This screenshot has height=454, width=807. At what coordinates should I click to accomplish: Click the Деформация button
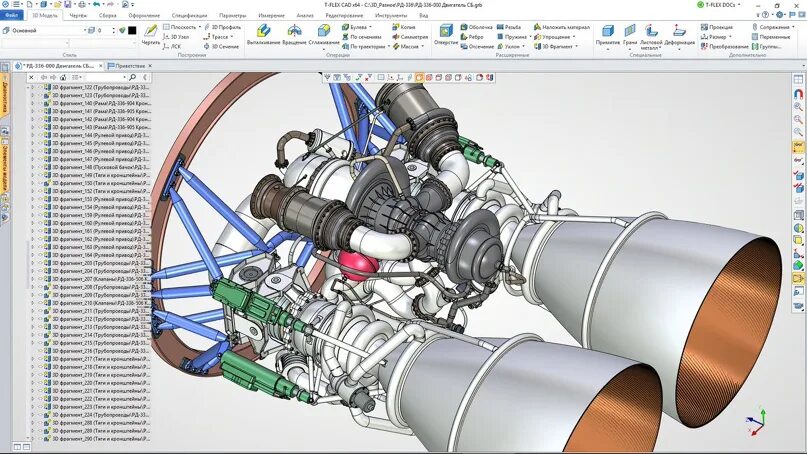pos(679,36)
